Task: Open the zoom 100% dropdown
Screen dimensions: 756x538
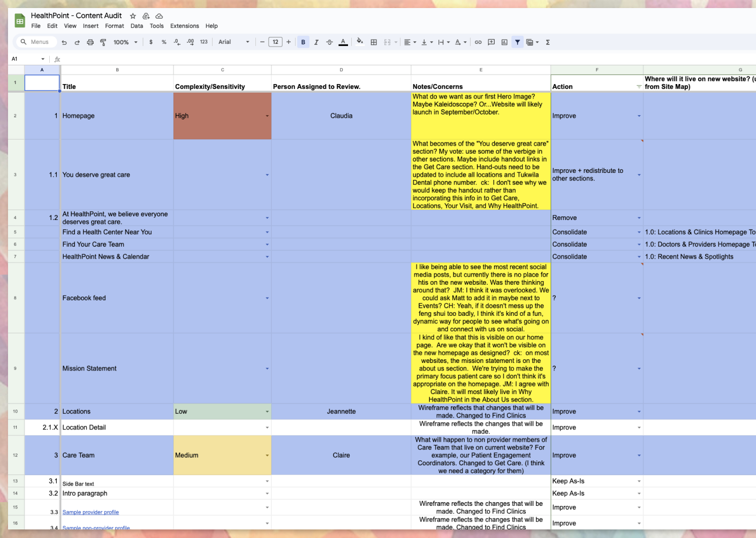Action: click(125, 42)
